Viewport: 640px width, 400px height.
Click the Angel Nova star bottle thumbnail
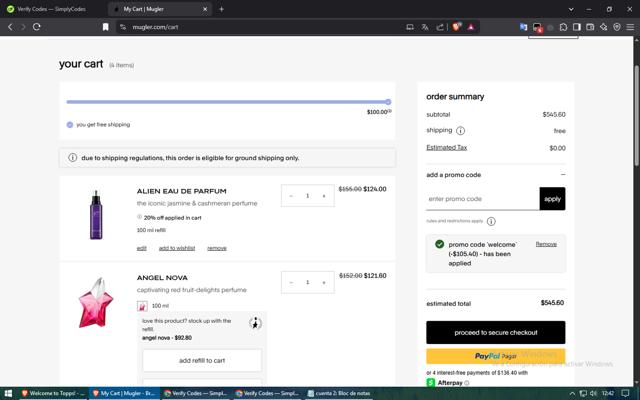(x=96, y=302)
